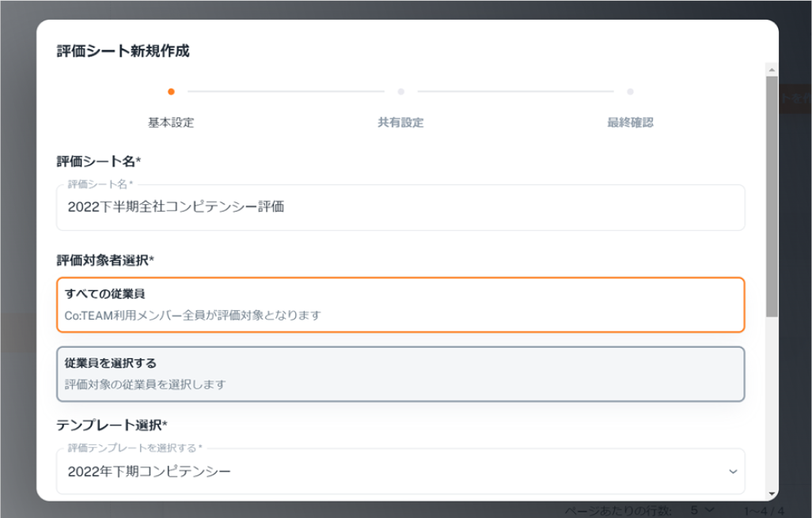Click into the 評価シート名 text field

(400, 208)
